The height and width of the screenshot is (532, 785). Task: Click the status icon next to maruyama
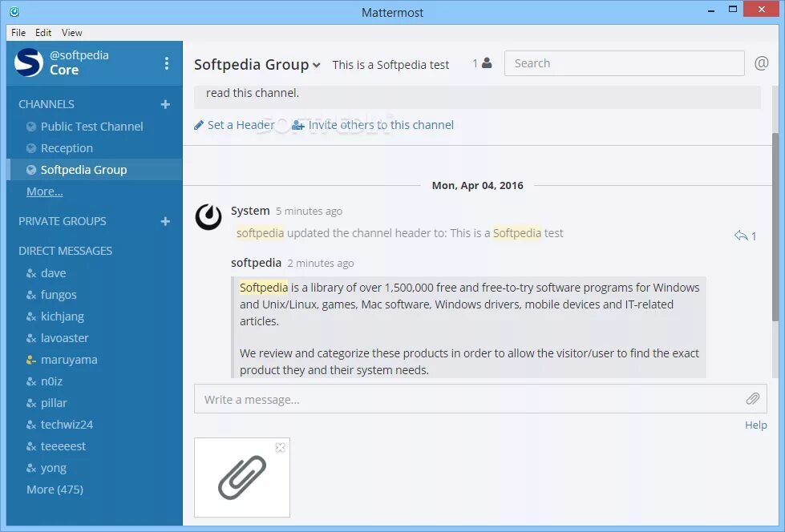coord(31,360)
